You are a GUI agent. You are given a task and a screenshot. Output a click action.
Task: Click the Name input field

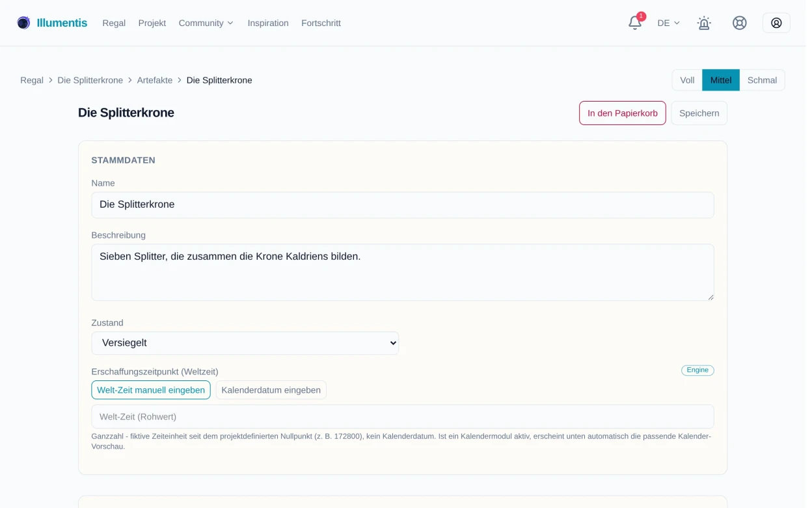point(403,205)
